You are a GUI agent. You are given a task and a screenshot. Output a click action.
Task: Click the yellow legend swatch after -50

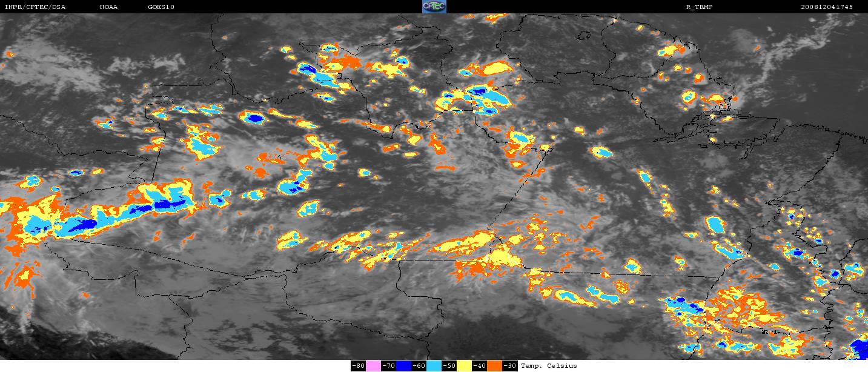(465, 366)
